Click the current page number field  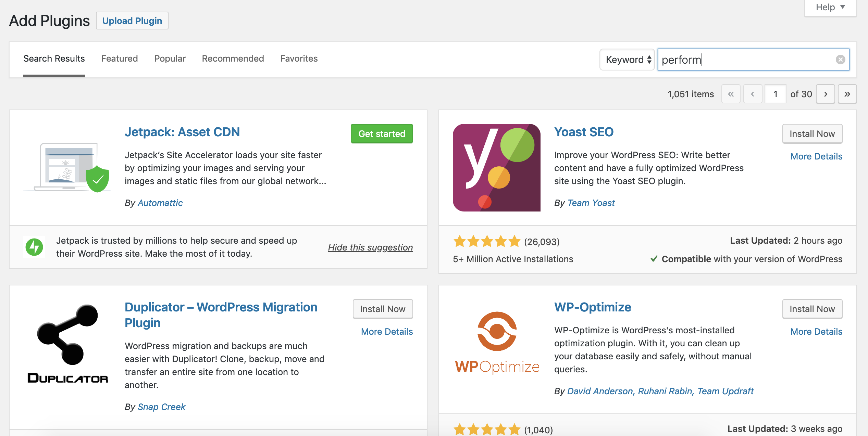pos(775,94)
